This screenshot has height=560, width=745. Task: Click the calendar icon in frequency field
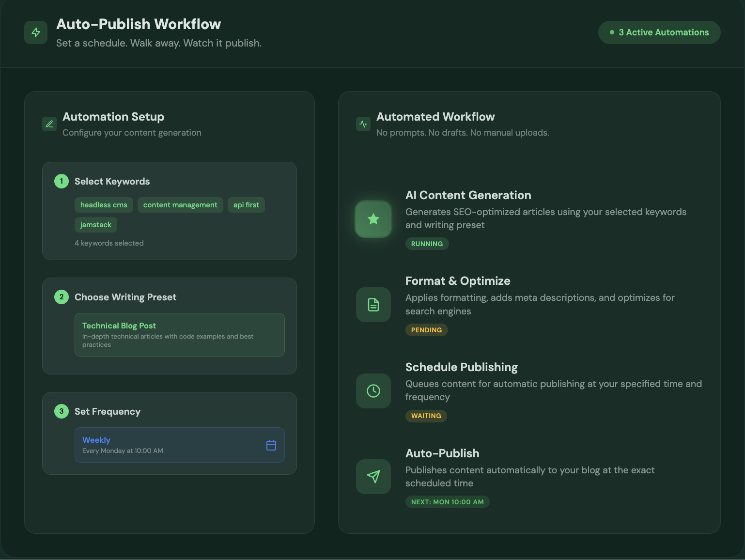(x=271, y=445)
